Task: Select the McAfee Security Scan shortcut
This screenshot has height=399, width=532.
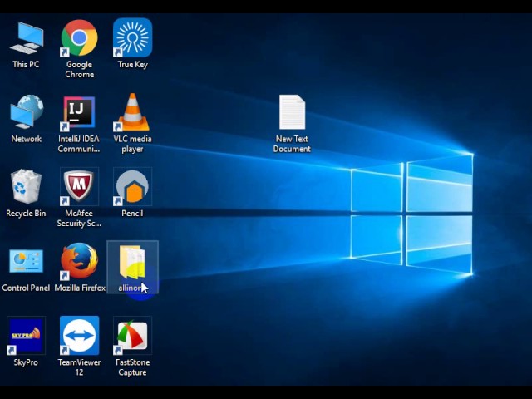Action: 79,186
